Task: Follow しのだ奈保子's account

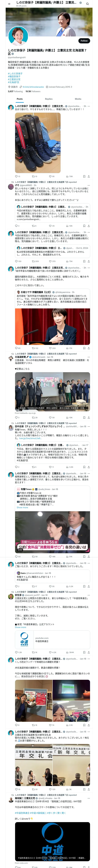Action: [x=84, y=41]
